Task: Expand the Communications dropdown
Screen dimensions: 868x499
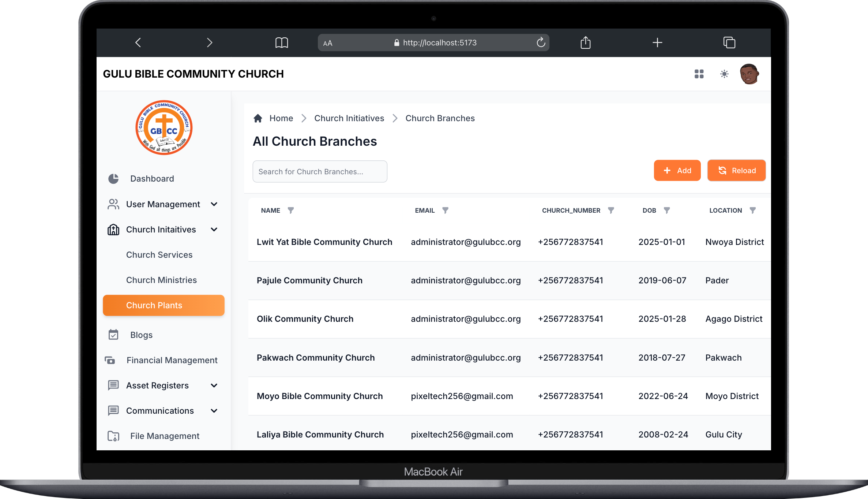Action: [214, 410]
